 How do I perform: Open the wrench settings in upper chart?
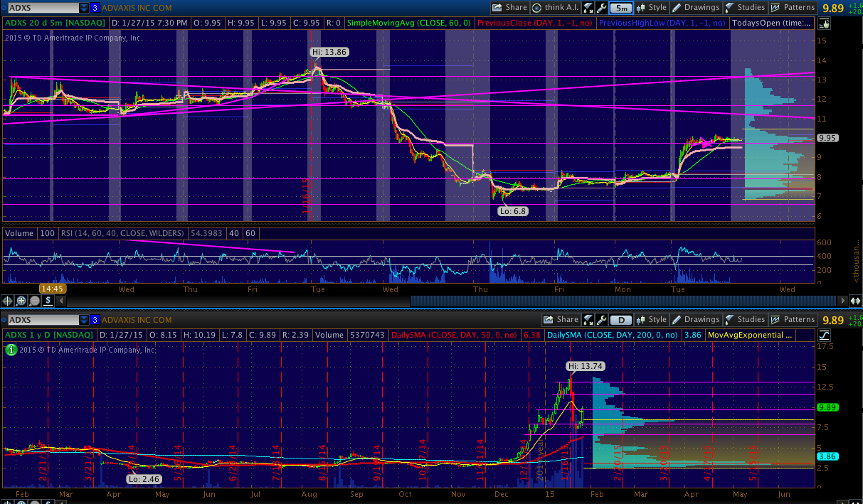click(602, 8)
